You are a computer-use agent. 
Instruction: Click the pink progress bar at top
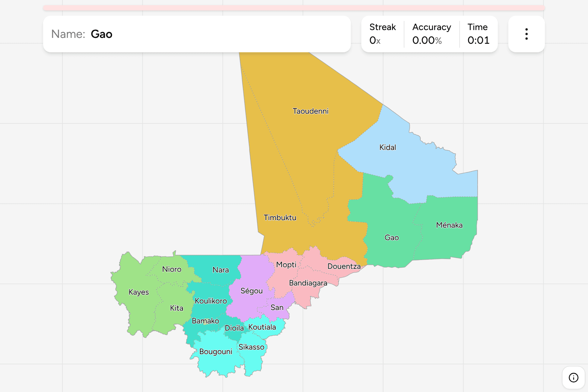(294, 8)
